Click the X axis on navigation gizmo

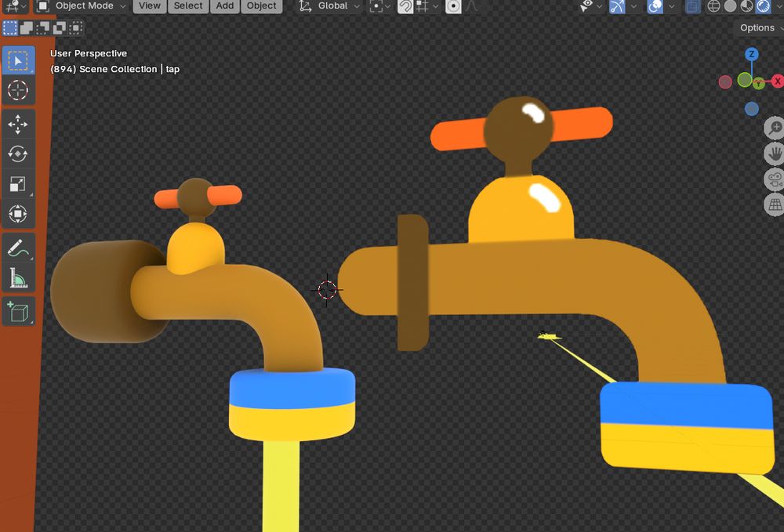(x=778, y=81)
